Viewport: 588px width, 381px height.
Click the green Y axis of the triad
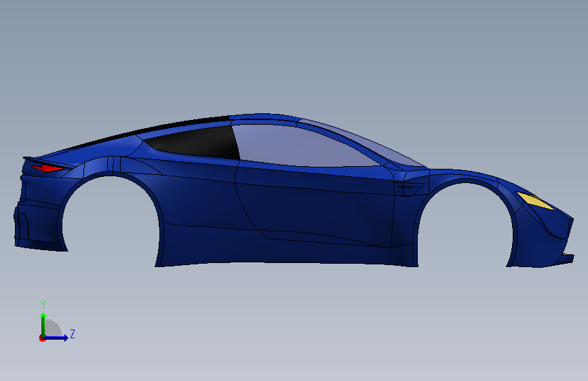[43, 324]
